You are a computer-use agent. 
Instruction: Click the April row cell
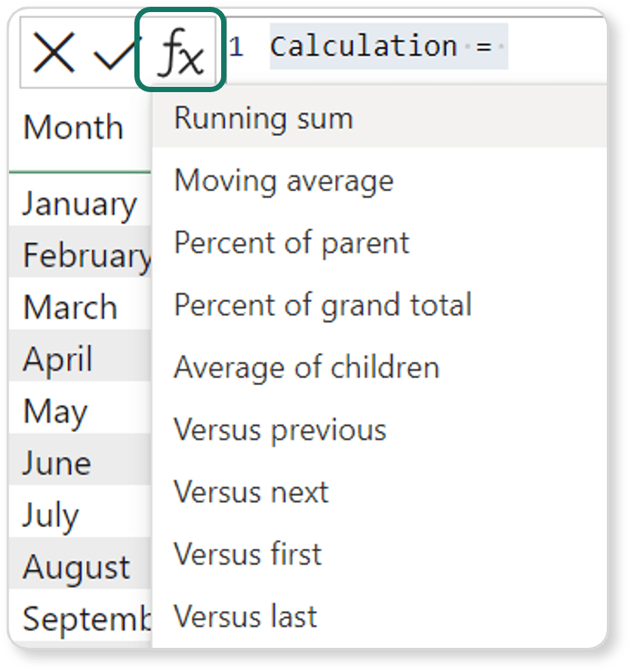pyautogui.click(x=58, y=359)
